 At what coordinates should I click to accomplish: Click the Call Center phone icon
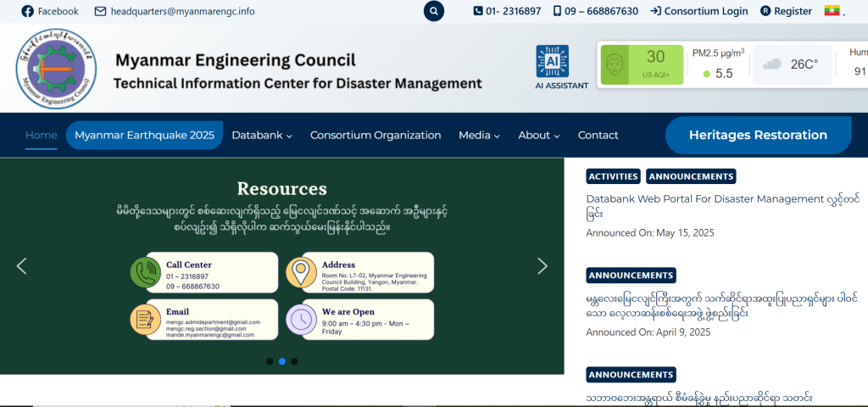tap(146, 272)
